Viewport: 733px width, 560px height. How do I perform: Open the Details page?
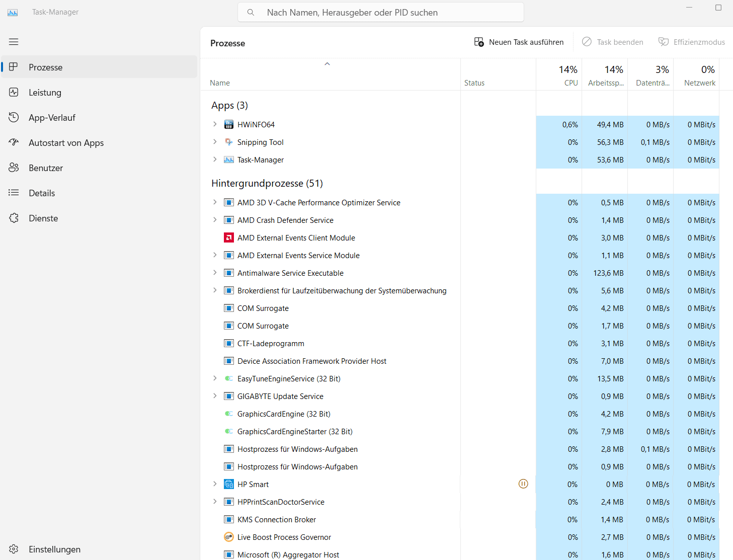[99, 193]
